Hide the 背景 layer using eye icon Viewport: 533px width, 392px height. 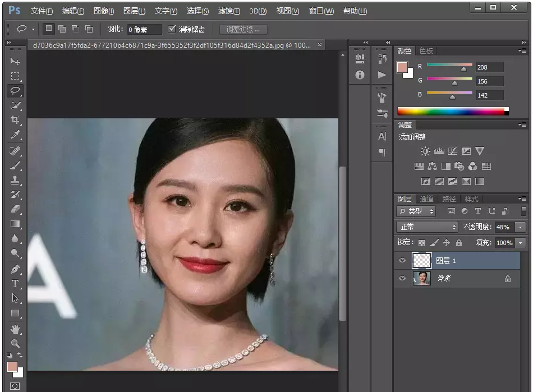point(402,278)
